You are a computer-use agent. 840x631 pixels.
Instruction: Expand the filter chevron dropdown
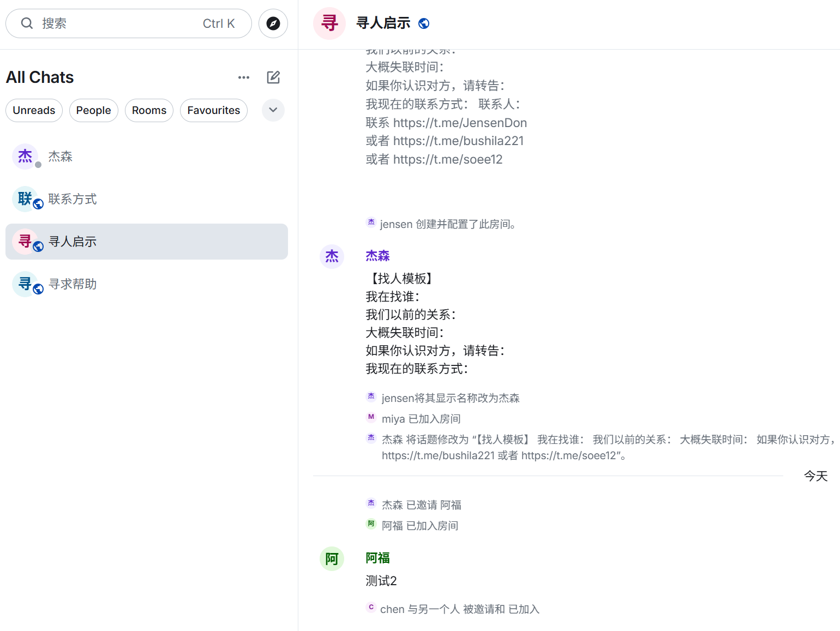[273, 110]
